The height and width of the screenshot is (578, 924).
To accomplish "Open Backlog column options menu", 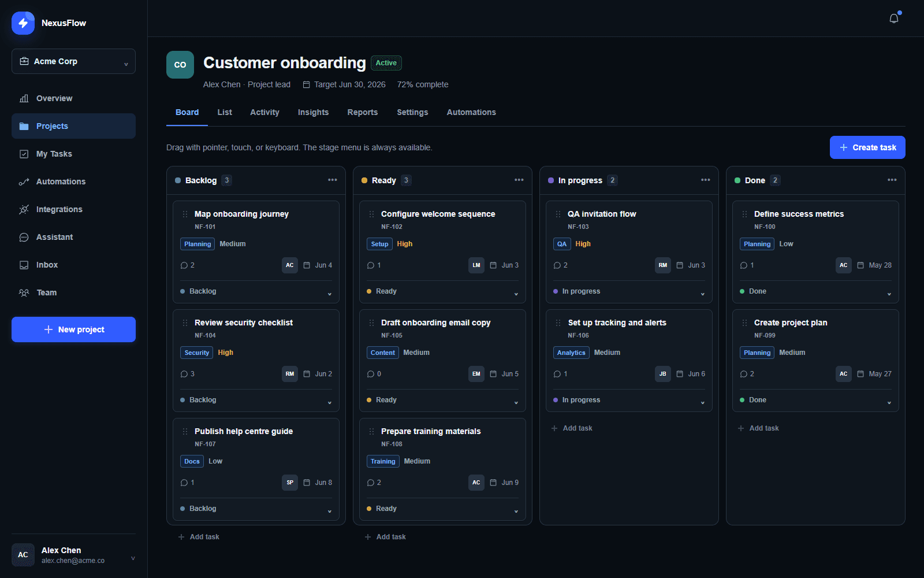I will 333,180.
